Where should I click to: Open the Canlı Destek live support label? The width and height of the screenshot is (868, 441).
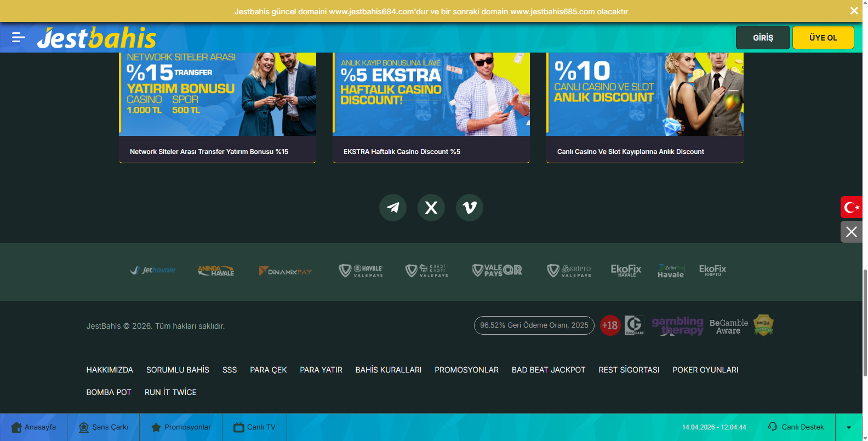point(803,427)
